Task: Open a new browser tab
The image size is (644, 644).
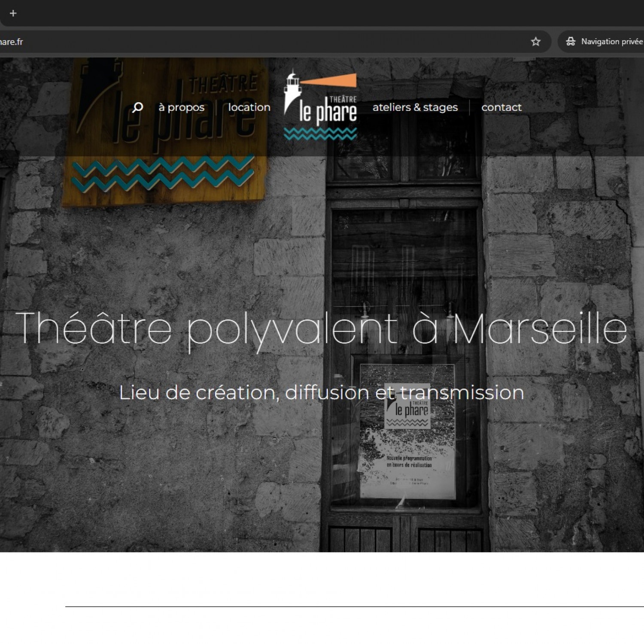Action: pyautogui.click(x=13, y=13)
